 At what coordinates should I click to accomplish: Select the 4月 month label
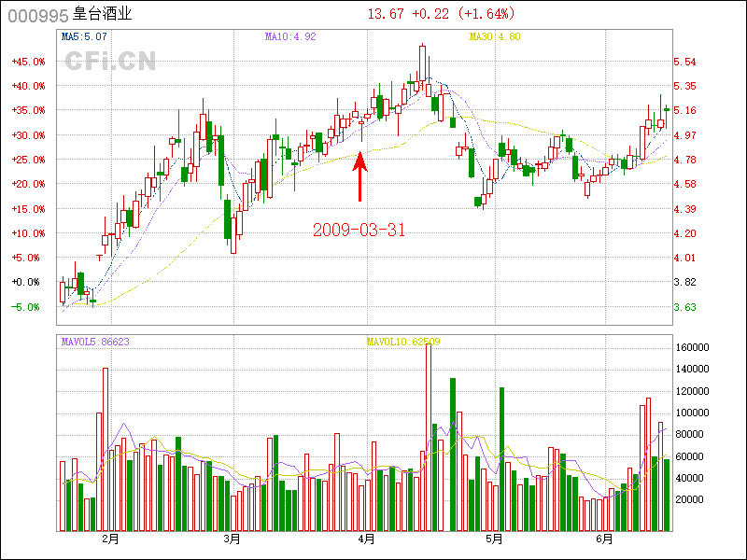pyautogui.click(x=366, y=539)
